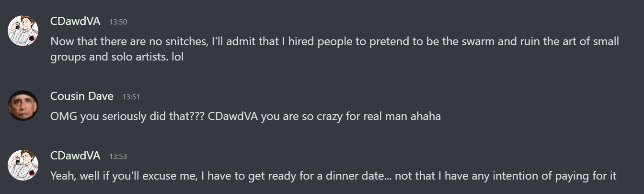The width and height of the screenshot is (644, 194).
Task: Open the Cousin Dave username profile
Action: 82,96
